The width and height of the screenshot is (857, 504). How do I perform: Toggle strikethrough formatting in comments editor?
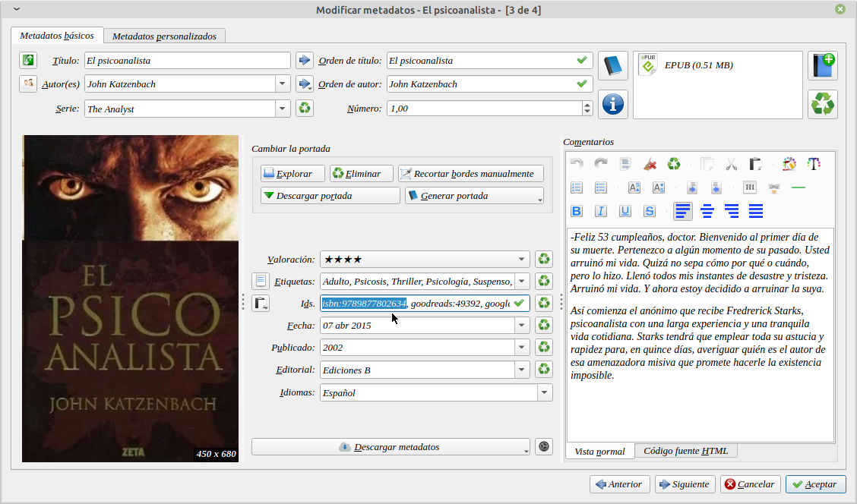pos(650,211)
